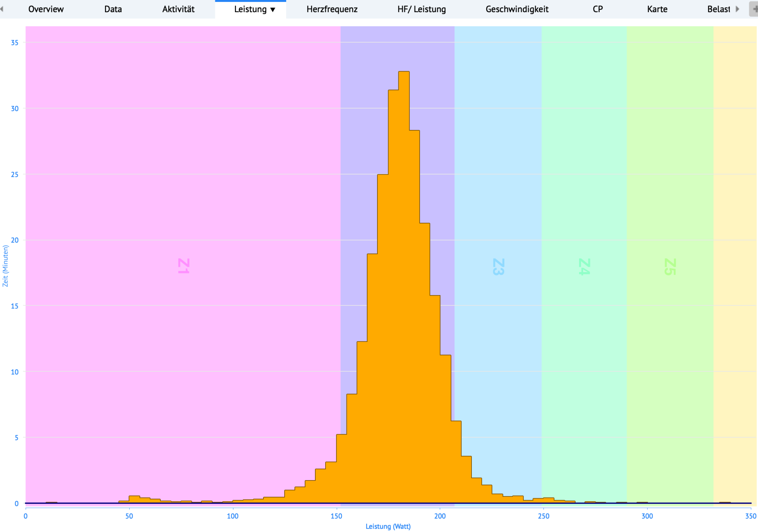This screenshot has height=532, width=758.
Task: Click the Zeit (Minuten) axis title
Action: click(x=5, y=266)
